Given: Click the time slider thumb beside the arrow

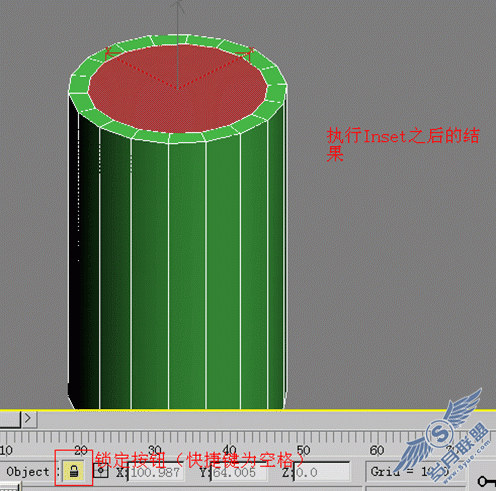Looking at the screenshot, I should [10, 418].
